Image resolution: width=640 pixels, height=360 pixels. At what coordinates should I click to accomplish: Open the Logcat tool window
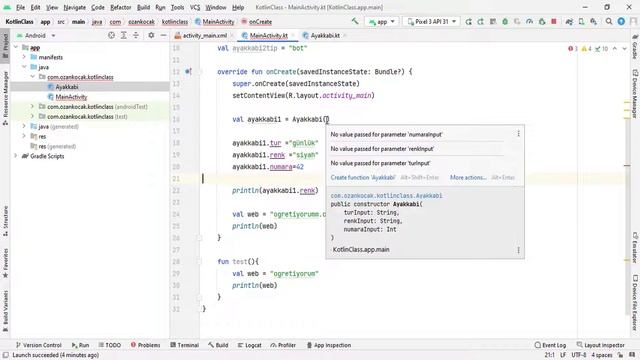[x=249, y=345]
